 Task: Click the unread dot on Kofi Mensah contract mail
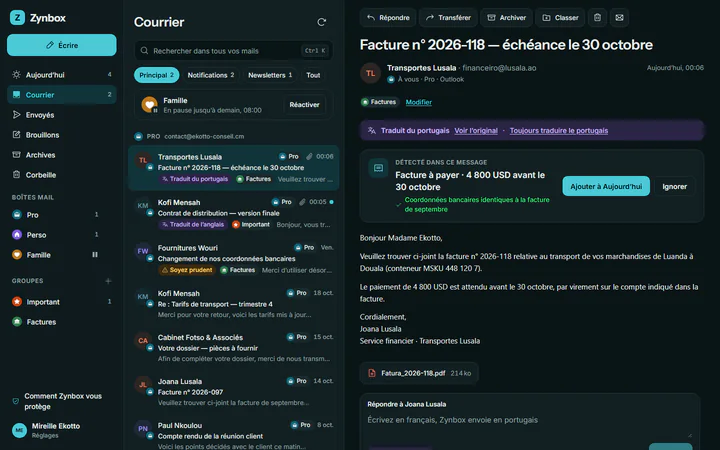(x=332, y=202)
